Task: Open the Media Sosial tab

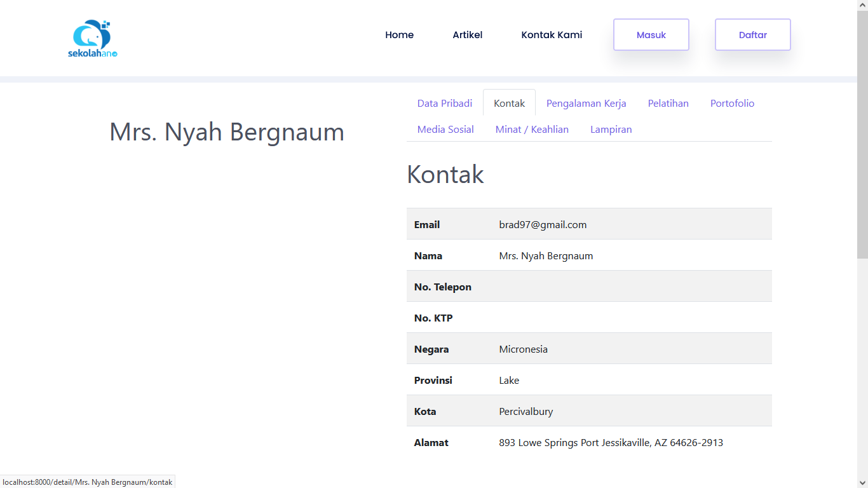Action: pyautogui.click(x=445, y=129)
